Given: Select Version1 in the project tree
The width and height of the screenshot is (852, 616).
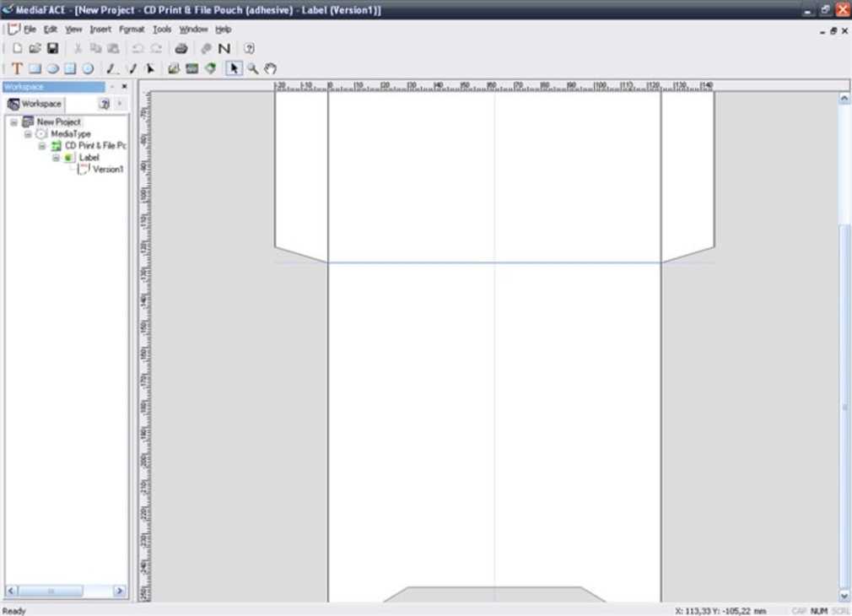Looking at the screenshot, I should [x=108, y=170].
